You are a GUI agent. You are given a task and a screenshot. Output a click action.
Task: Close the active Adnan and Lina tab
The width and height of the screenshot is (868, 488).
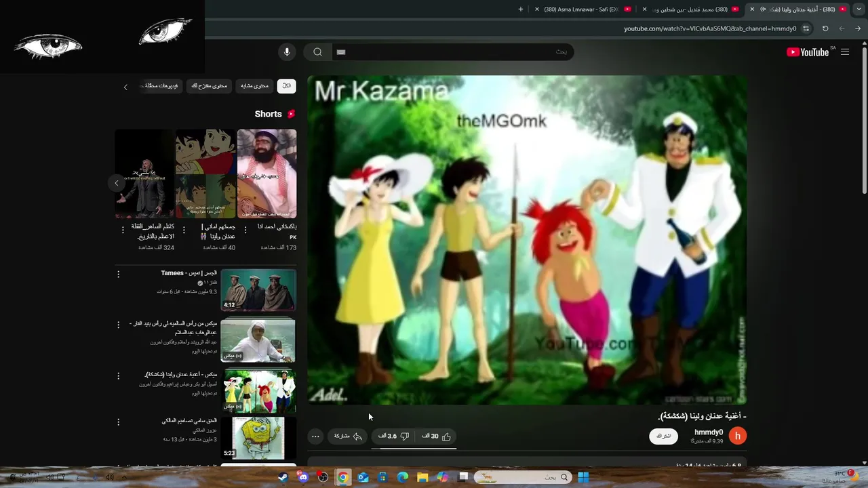tap(751, 9)
